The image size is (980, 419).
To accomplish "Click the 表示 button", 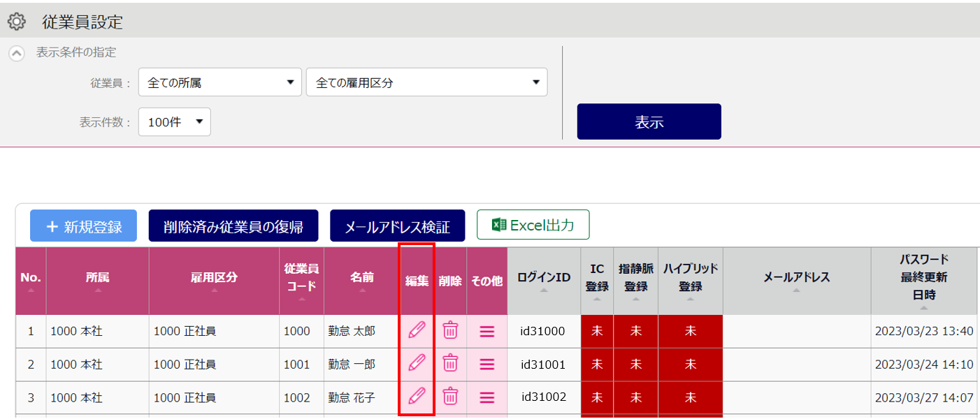I will pos(649,122).
